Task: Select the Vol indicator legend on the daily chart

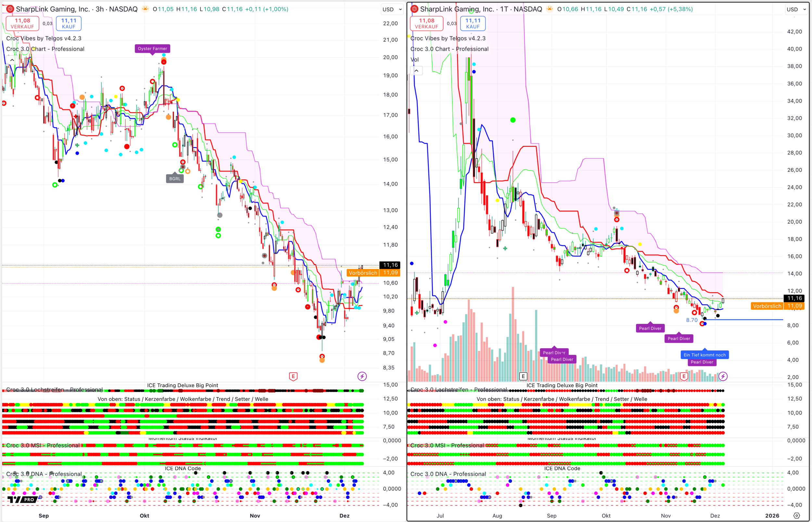Action: click(x=414, y=60)
